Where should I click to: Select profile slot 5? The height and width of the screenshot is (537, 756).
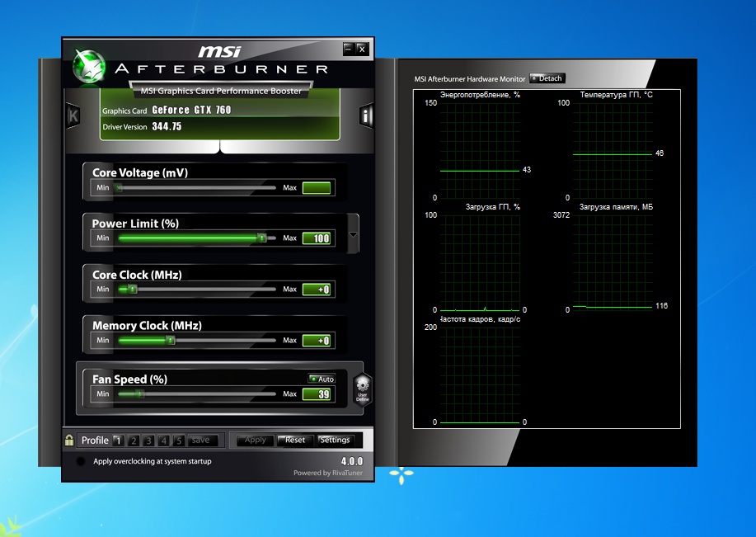[178, 440]
